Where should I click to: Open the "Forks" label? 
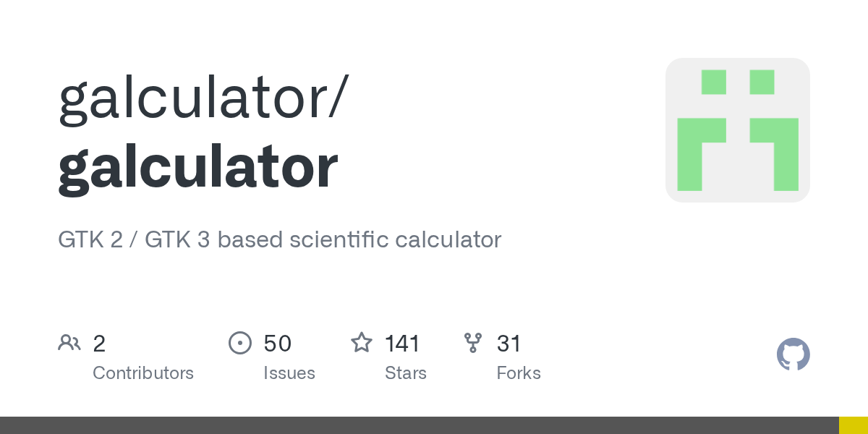[519, 373]
